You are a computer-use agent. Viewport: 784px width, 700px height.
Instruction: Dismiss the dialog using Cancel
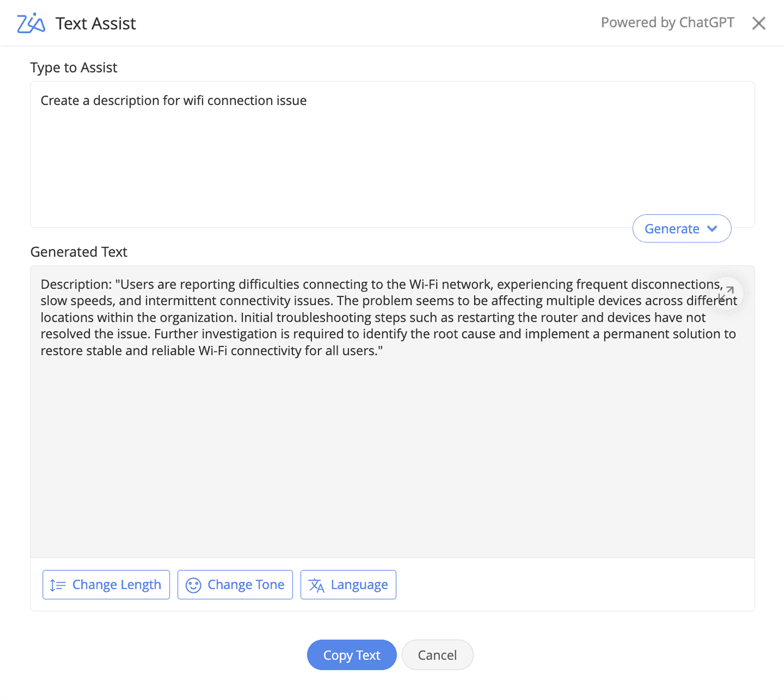point(437,655)
